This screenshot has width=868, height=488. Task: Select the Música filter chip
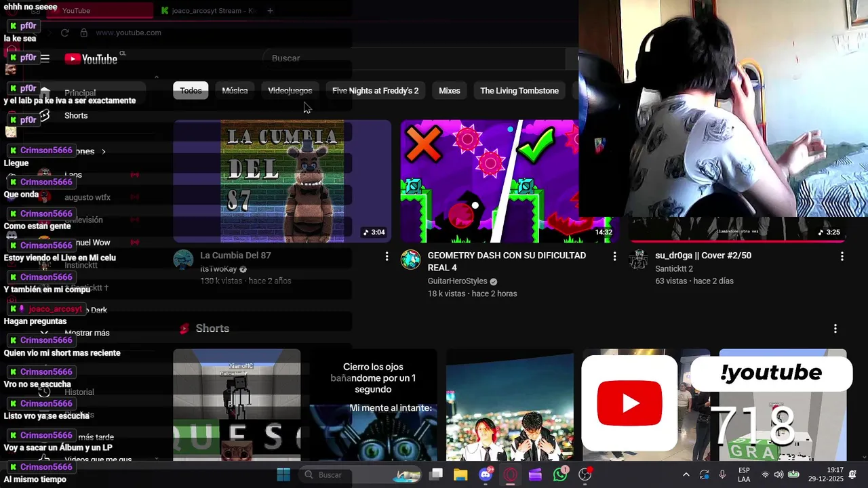point(235,91)
